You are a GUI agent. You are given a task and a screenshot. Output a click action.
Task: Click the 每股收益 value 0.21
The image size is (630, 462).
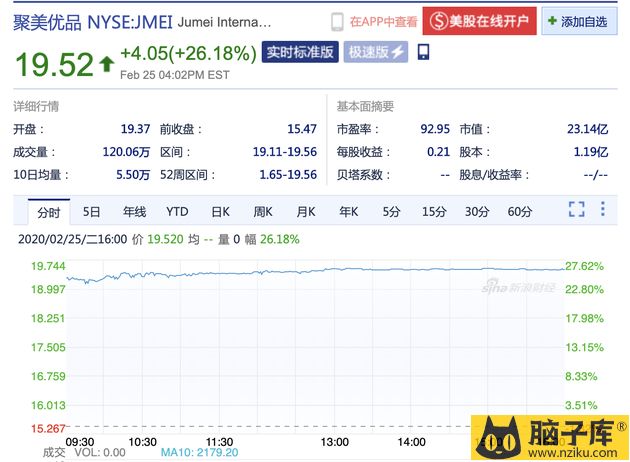(x=438, y=152)
